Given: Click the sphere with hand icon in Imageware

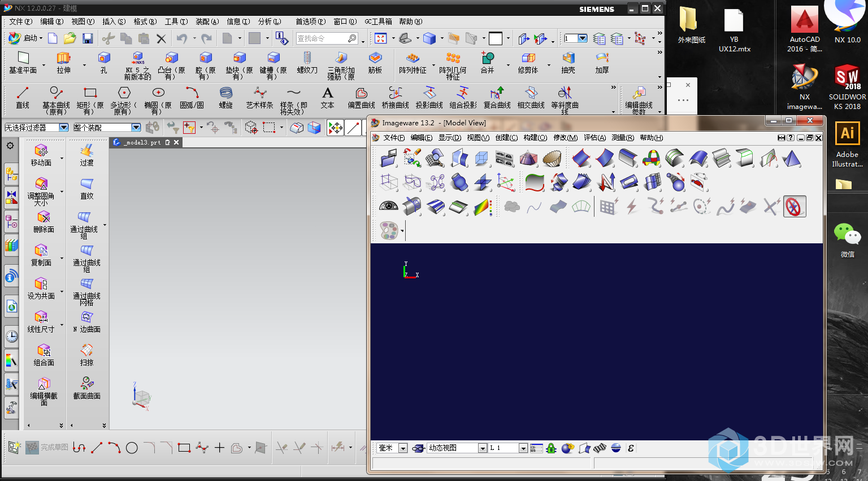Looking at the screenshot, I should pyautogui.click(x=567, y=448).
